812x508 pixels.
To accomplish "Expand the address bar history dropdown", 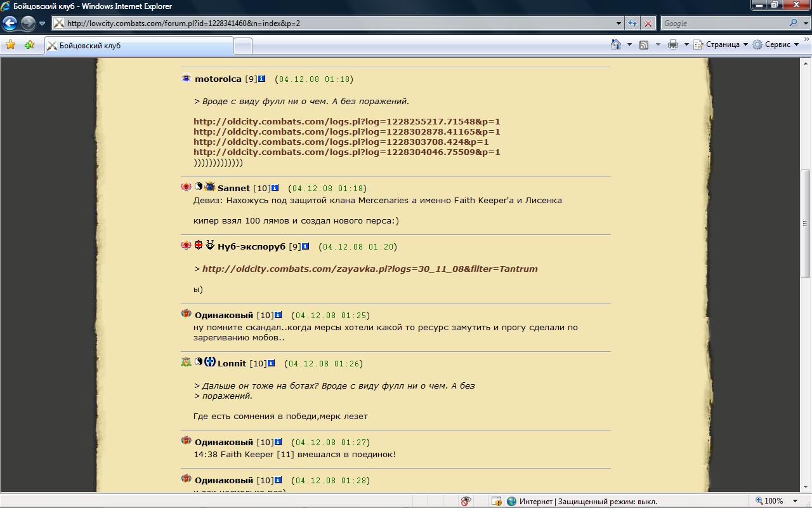I will coord(619,23).
